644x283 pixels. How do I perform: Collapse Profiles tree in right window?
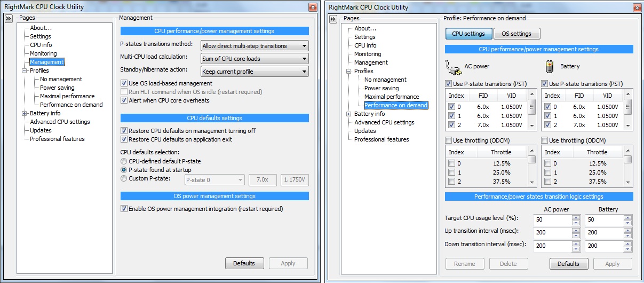coord(348,71)
